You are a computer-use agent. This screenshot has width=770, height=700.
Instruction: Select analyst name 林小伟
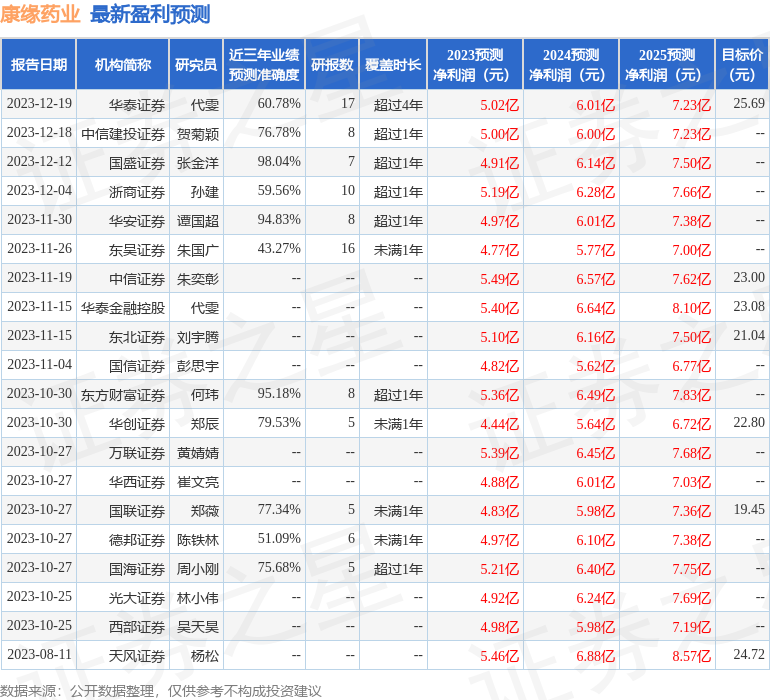[198, 598]
